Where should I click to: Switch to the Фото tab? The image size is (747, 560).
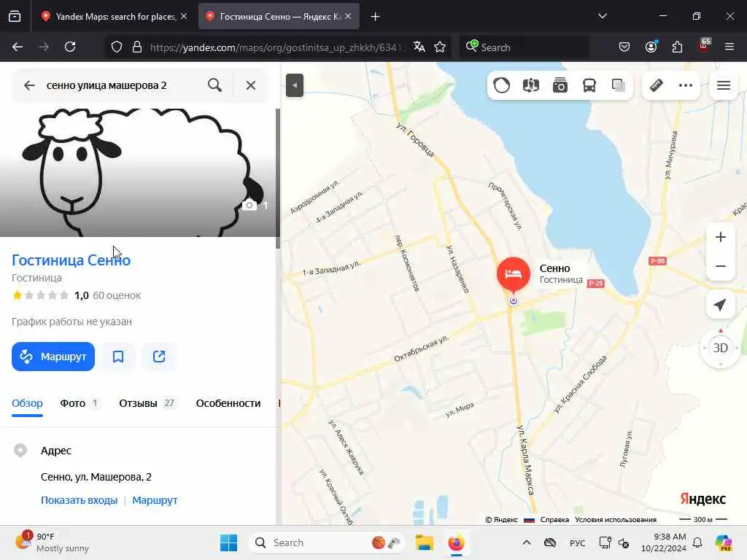pyautogui.click(x=79, y=403)
